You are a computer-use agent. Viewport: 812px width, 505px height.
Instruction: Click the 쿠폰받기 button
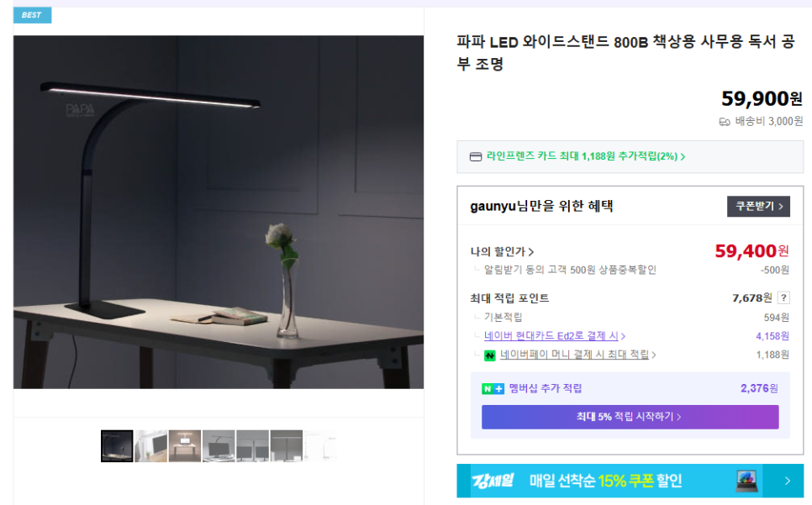coord(758,206)
